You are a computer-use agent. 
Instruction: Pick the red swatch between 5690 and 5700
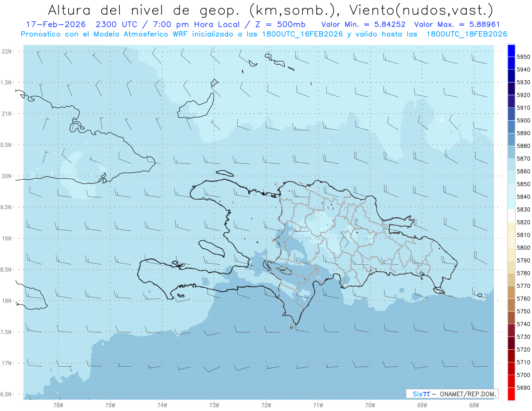(x=511, y=381)
